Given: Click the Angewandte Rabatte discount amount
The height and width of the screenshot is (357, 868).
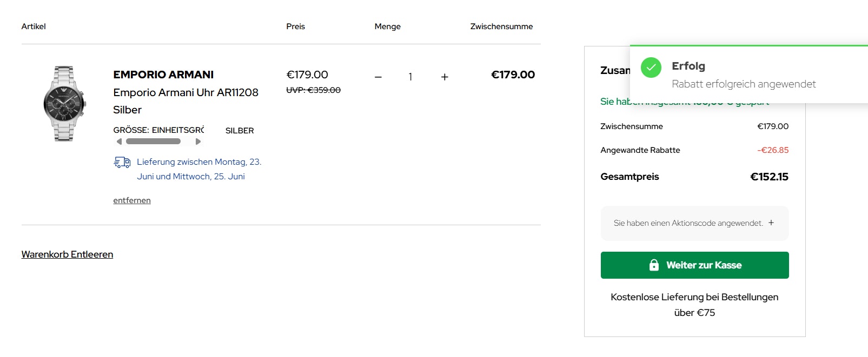Looking at the screenshot, I should 774,150.
